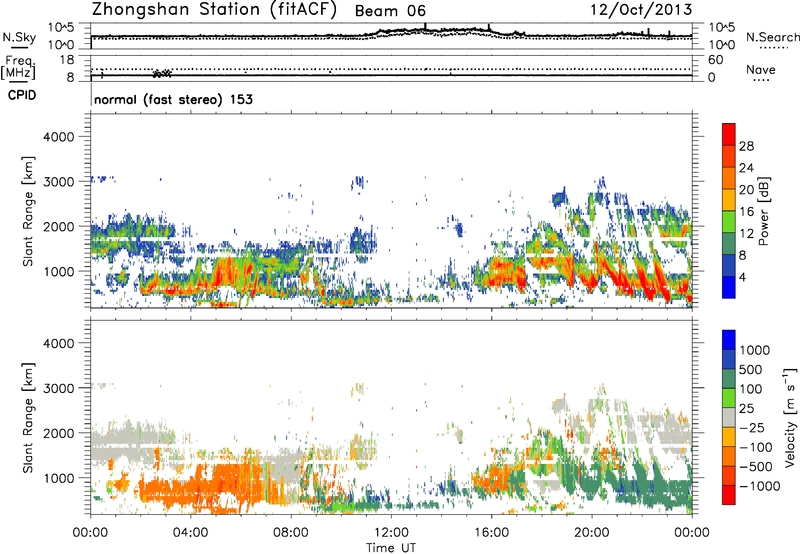The height and width of the screenshot is (554, 800).
Task: Select the "Beam 06" label
Action: click(x=390, y=11)
